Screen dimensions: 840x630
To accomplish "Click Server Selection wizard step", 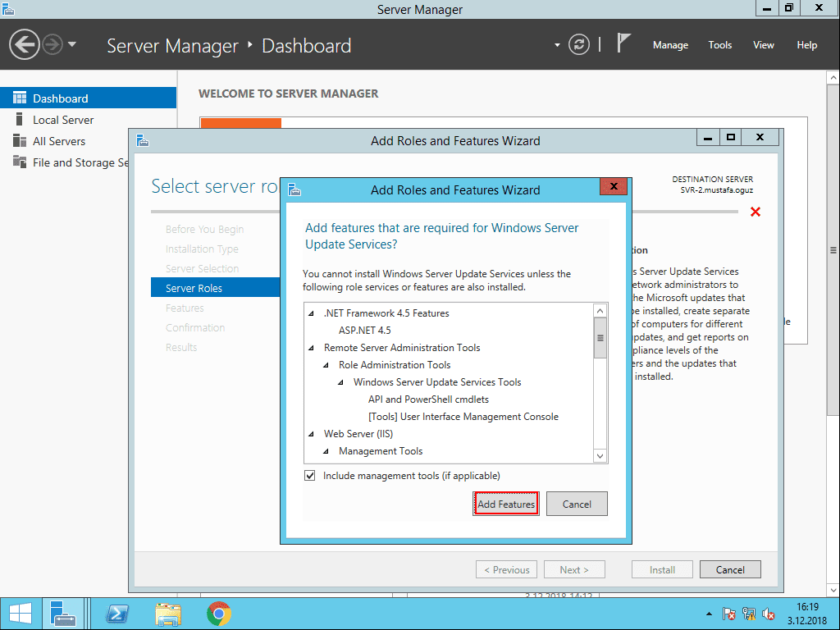I will click(x=202, y=268).
